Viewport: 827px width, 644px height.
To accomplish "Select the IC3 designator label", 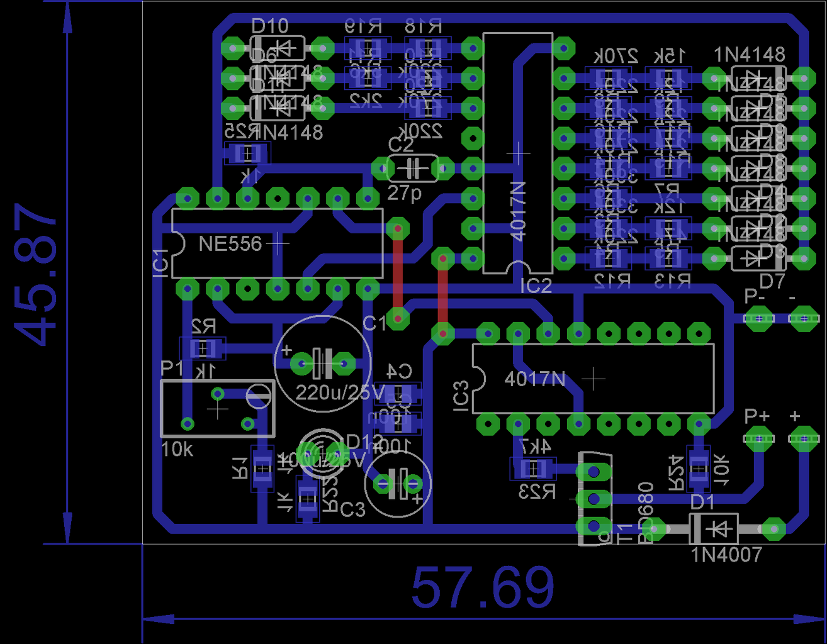I will [461, 396].
